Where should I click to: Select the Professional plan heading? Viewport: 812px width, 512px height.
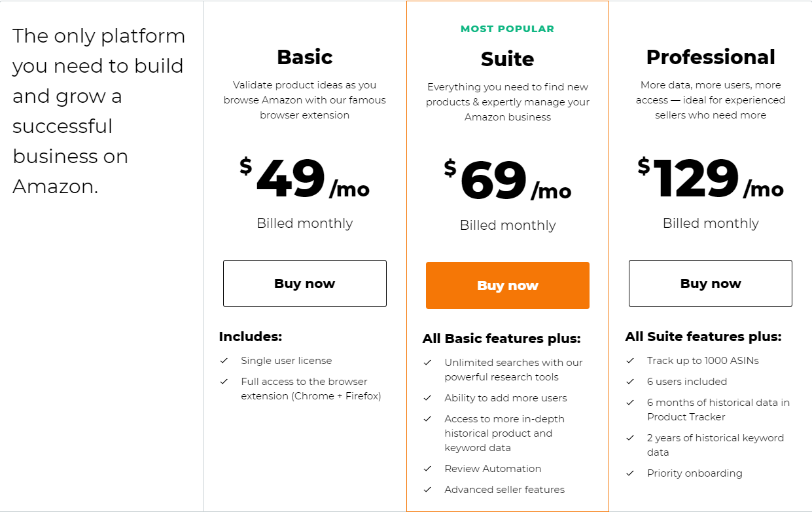(x=711, y=57)
